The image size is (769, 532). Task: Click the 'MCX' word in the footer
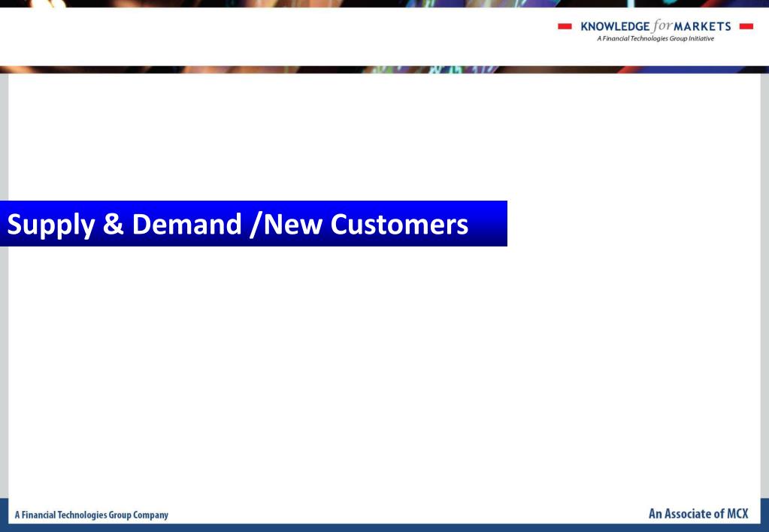(737, 513)
